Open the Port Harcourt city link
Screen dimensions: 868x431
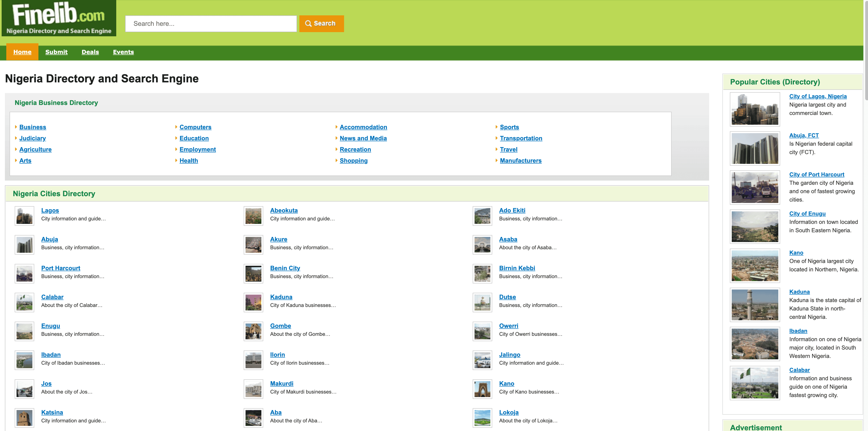coord(61,268)
